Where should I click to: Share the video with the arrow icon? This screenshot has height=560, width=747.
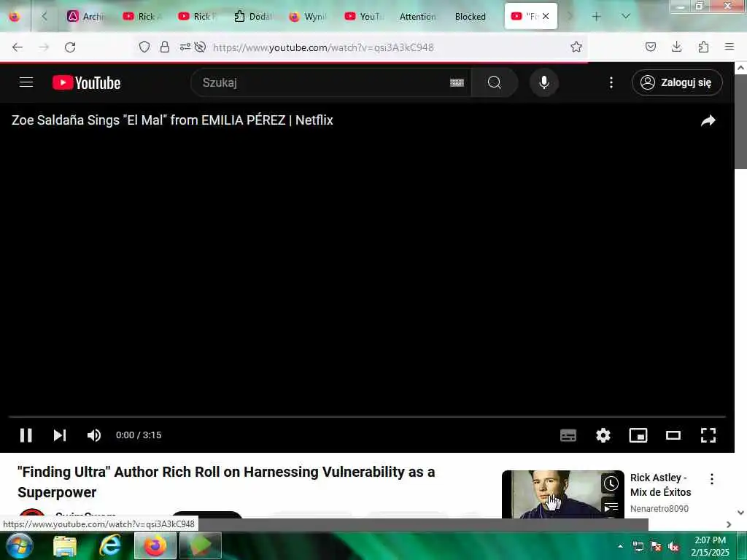[x=708, y=120]
